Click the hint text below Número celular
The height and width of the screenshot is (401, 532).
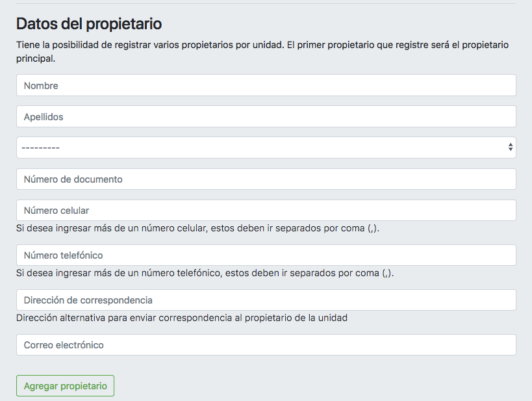(x=197, y=228)
